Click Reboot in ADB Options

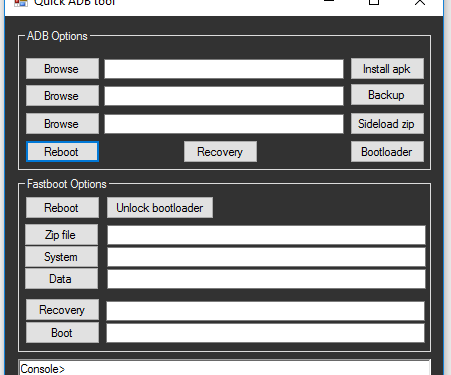[62, 152]
